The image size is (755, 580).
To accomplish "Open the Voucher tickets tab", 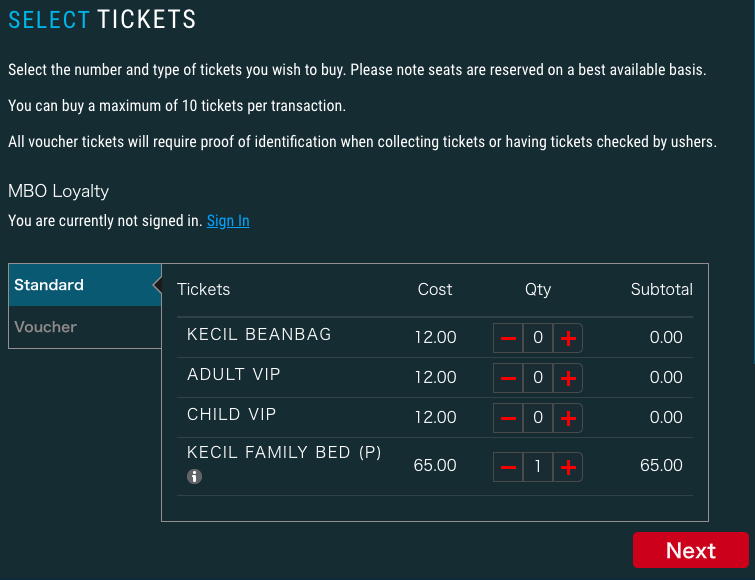I will tap(84, 327).
